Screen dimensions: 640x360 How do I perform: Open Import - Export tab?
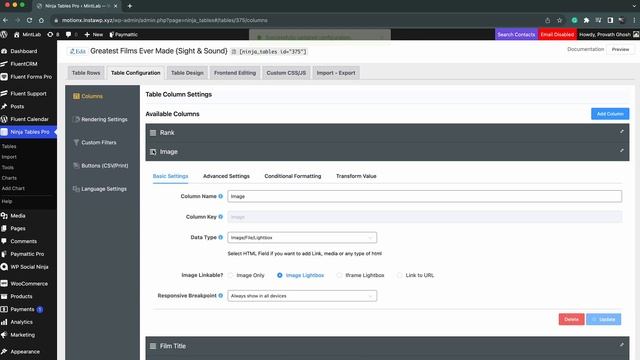(x=336, y=73)
